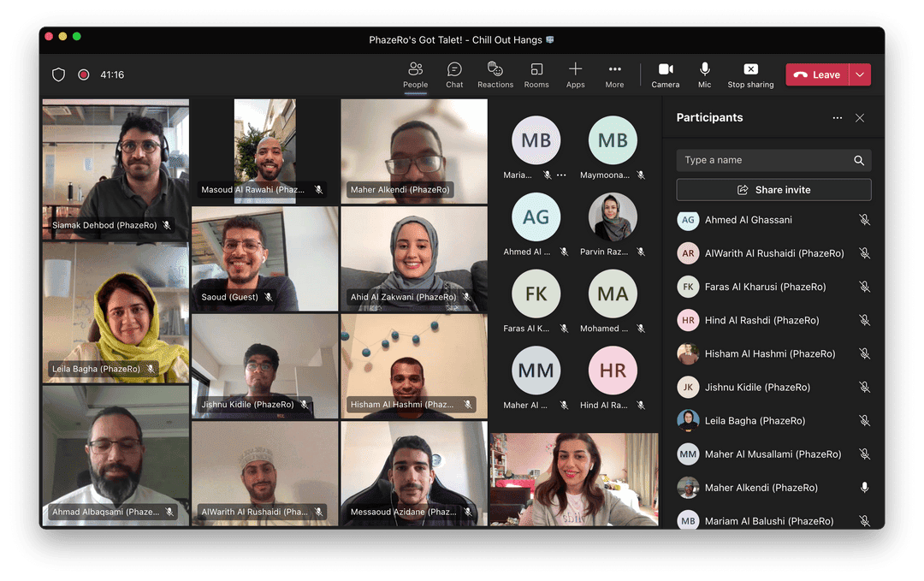Select Ahmed Al Ghassani in participants list
Screen dimensions: 924x581
[x=773, y=220]
